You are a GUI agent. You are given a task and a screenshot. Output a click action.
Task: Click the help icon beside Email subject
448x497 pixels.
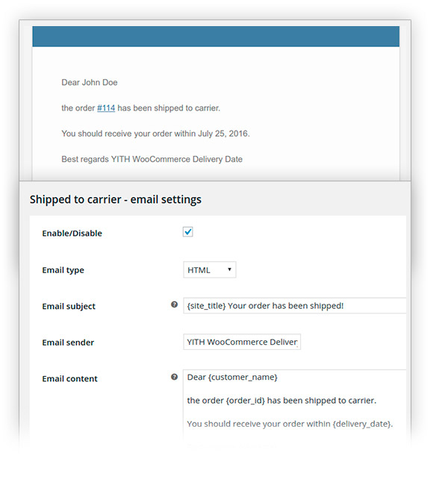[174, 305]
